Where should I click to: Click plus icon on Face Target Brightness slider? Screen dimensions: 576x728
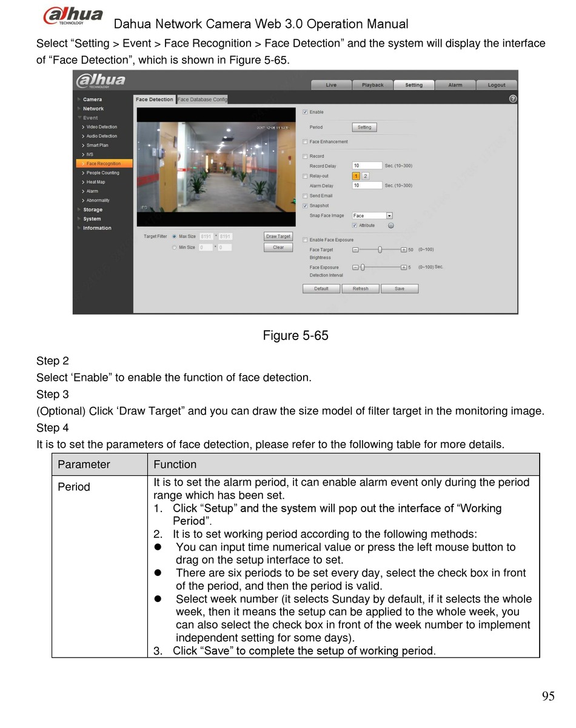click(x=404, y=250)
